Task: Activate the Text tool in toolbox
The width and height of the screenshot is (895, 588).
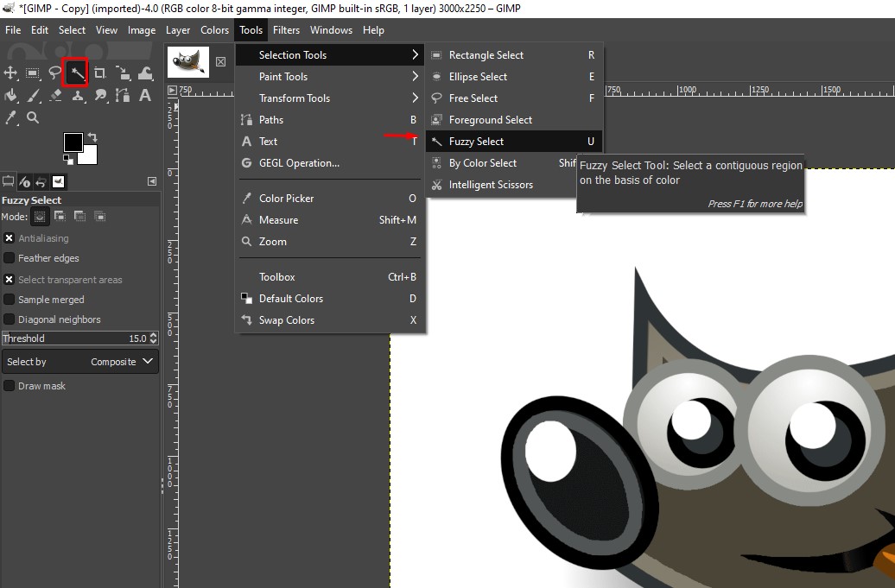Action: click(x=145, y=95)
